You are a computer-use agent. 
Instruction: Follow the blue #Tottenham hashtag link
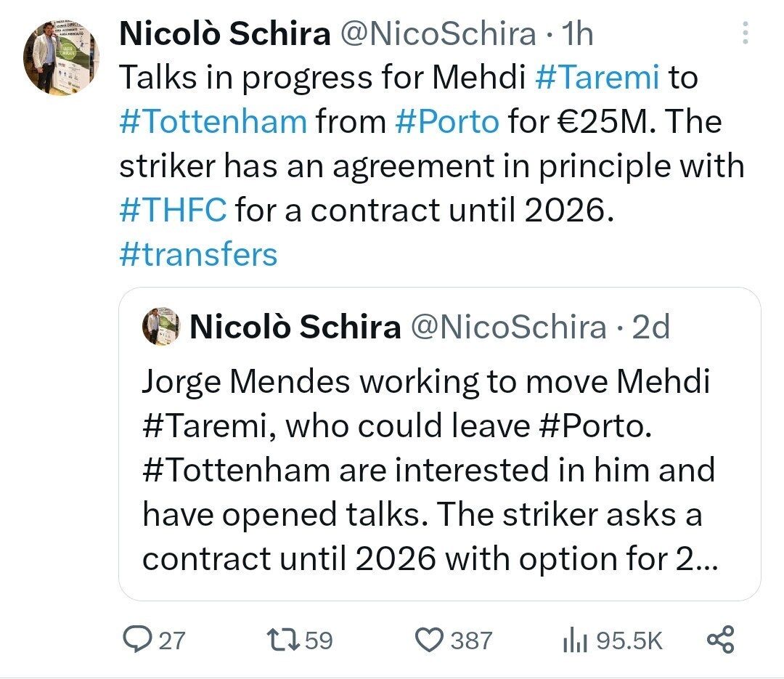pyautogui.click(x=212, y=121)
